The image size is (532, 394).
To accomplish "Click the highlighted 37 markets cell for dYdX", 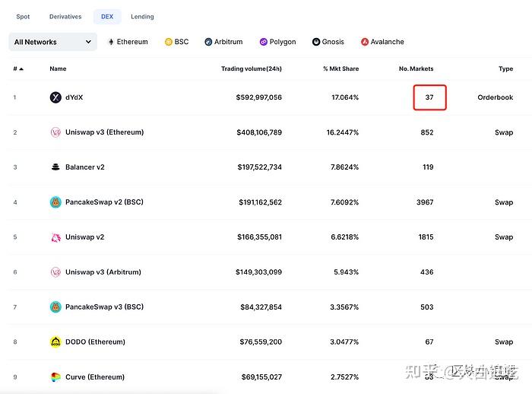I will pyautogui.click(x=429, y=97).
